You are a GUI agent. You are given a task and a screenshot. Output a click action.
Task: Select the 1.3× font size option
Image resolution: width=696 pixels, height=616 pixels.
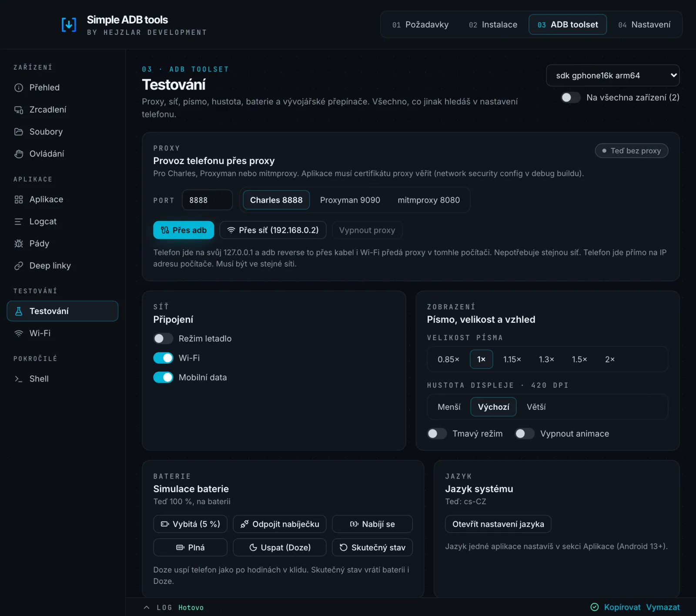click(x=546, y=359)
